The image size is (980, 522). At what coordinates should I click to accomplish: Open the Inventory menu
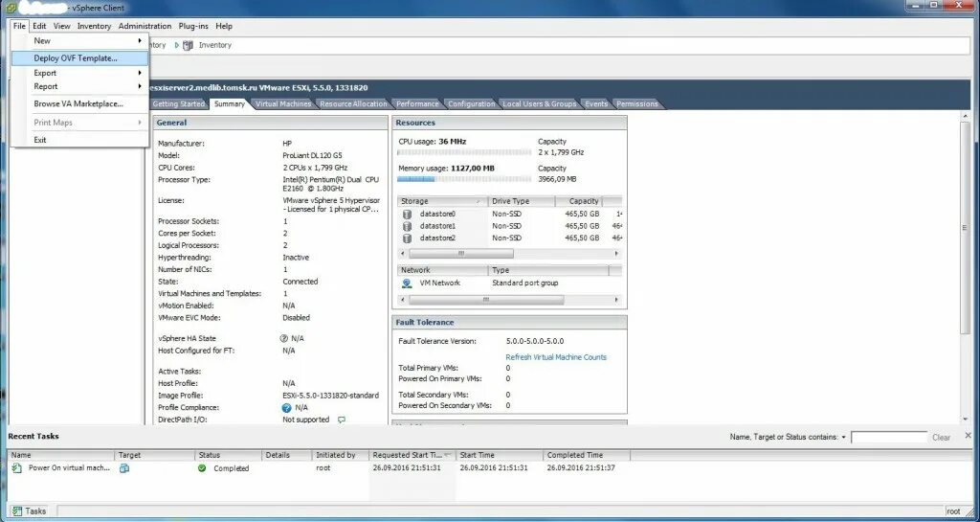click(95, 26)
